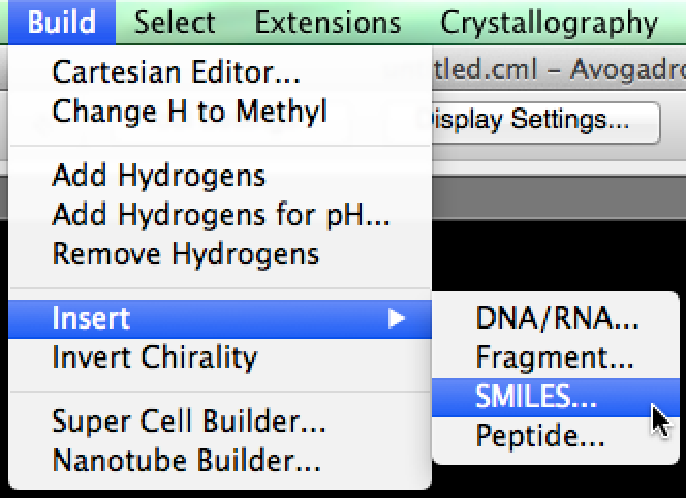Choose Cartesian Editor from Build menu
Image resolution: width=687 pixels, height=499 pixels.
click(x=176, y=73)
